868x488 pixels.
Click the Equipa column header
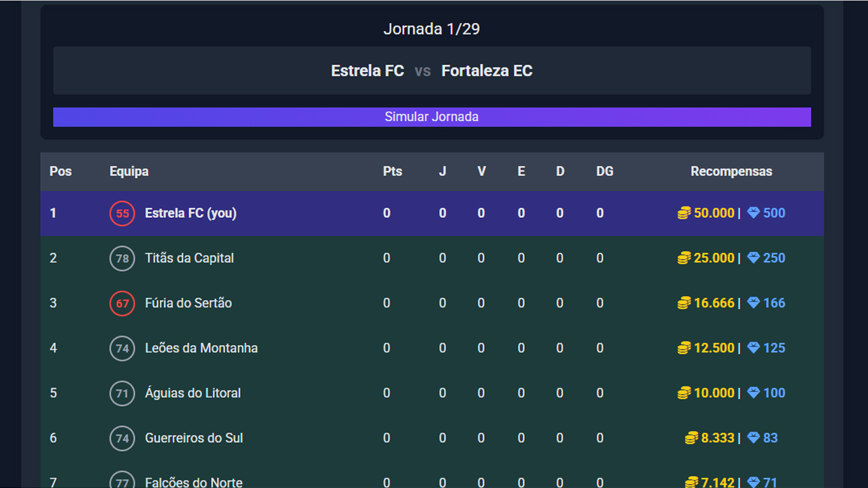click(x=129, y=172)
